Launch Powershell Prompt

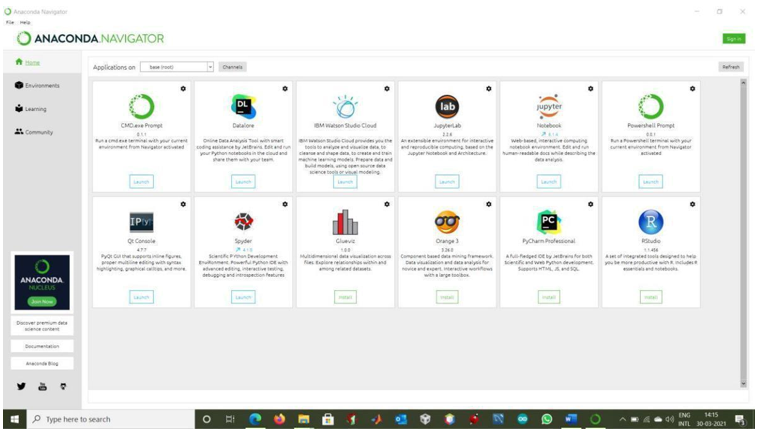click(651, 182)
